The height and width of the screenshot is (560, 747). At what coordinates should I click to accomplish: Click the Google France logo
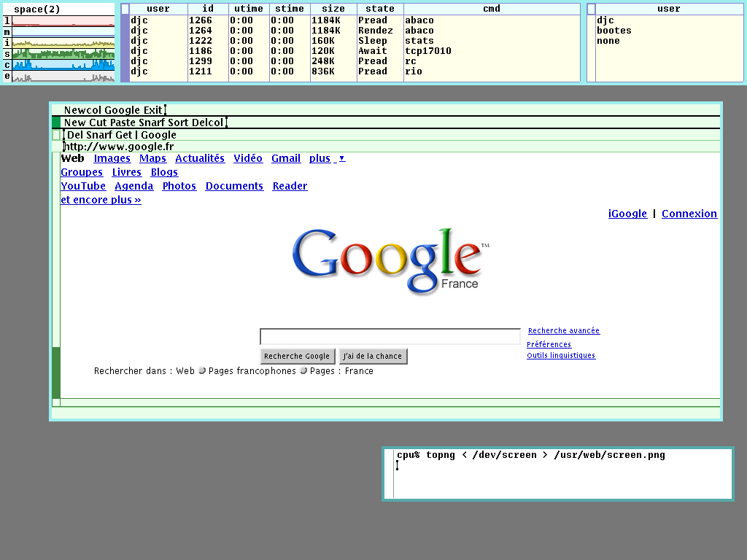point(390,261)
